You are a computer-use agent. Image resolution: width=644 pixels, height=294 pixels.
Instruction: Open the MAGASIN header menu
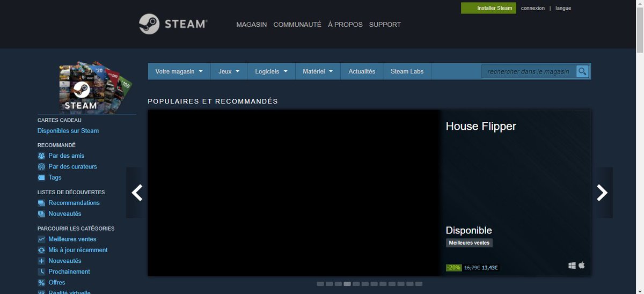(x=252, y=25)
